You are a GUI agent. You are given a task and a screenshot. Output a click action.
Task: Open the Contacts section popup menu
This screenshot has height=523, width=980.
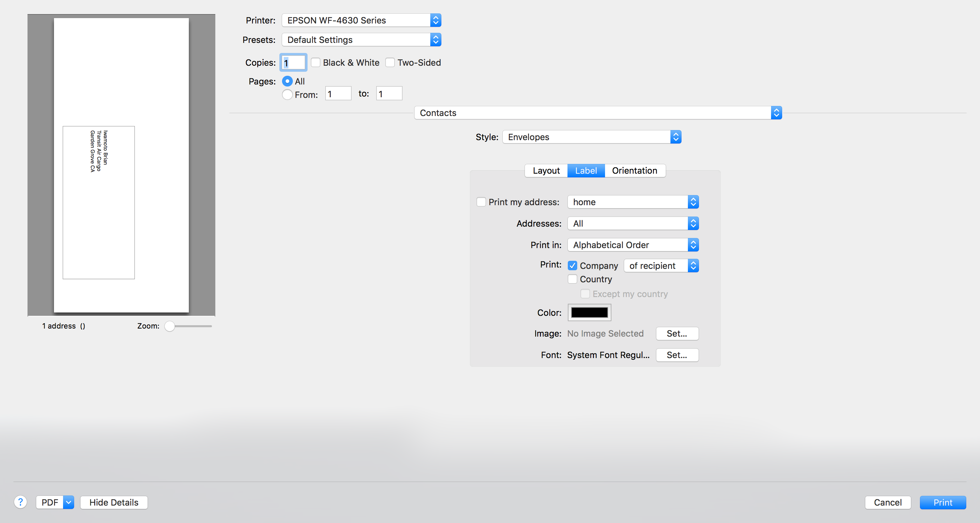598,113
